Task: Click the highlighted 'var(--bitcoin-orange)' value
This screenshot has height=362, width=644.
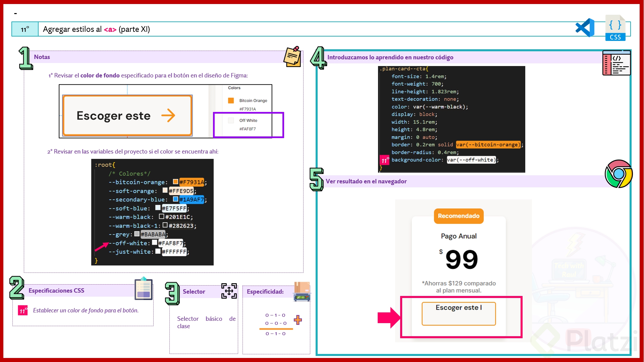Action: [x=488, y=145]
